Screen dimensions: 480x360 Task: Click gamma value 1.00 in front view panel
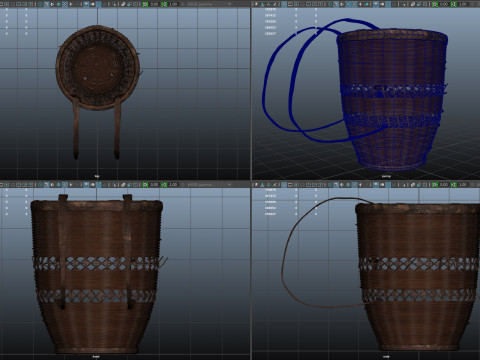(173, 184)
